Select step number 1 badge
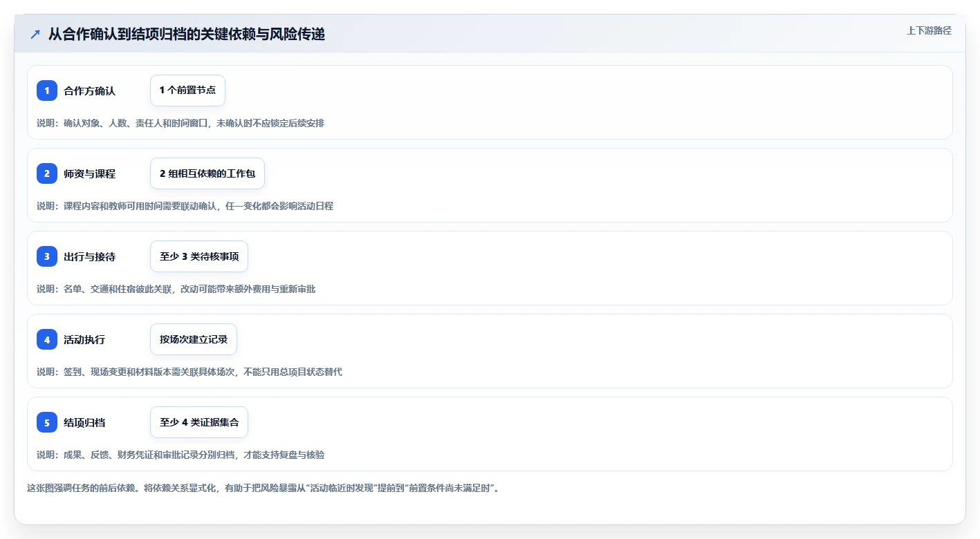This screenshot has width=980, height=539. point(47,91)
